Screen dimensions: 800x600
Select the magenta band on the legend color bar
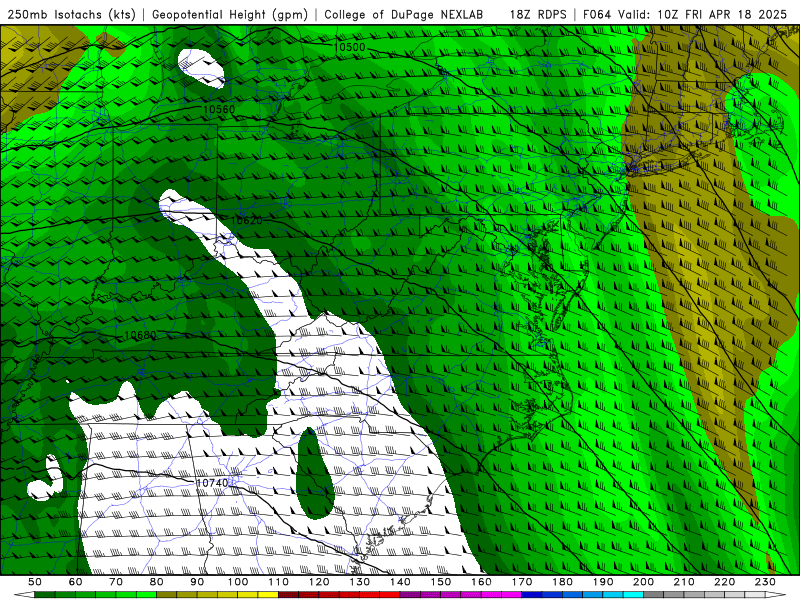[x=511, y=594]
